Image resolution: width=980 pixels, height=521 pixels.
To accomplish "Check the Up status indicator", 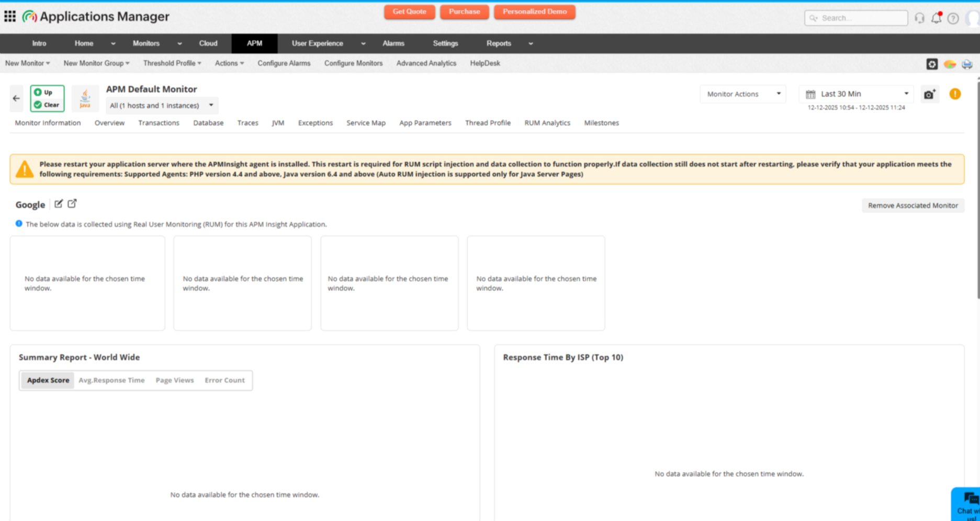I will pyautogui.click(x=47, y=92).
